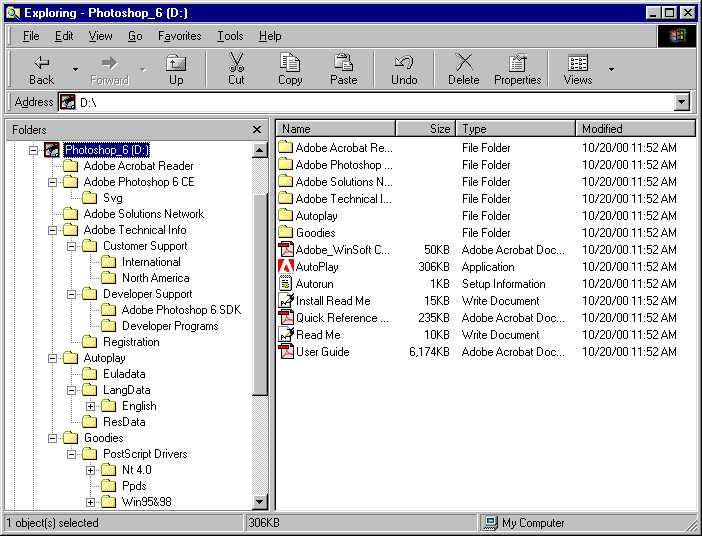The height and width of the screenshot is (536, 702).
Task: Click the D:\ address field
Action: [367, 102]
